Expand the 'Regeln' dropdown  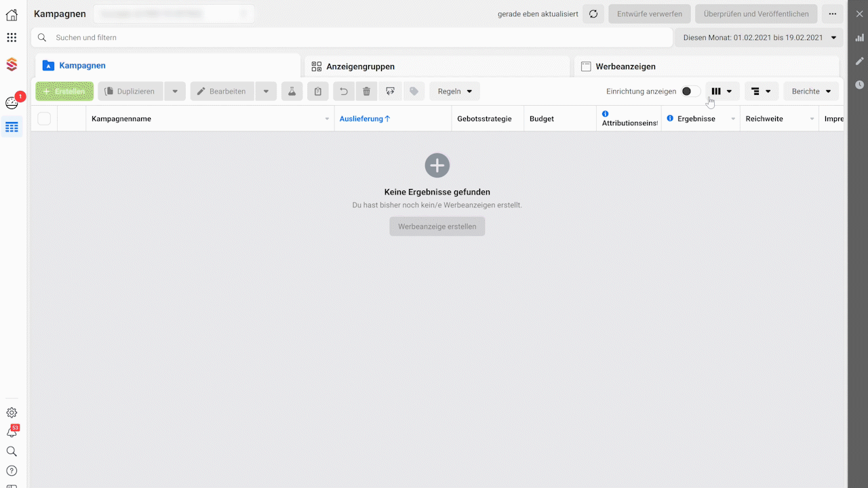(454, 91)
